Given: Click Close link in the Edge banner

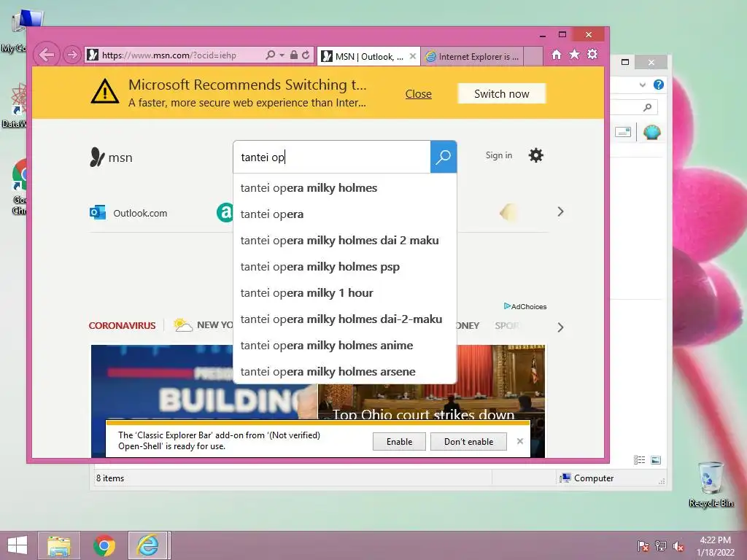Looking at the screenshot, I should (x=418, y=94).
